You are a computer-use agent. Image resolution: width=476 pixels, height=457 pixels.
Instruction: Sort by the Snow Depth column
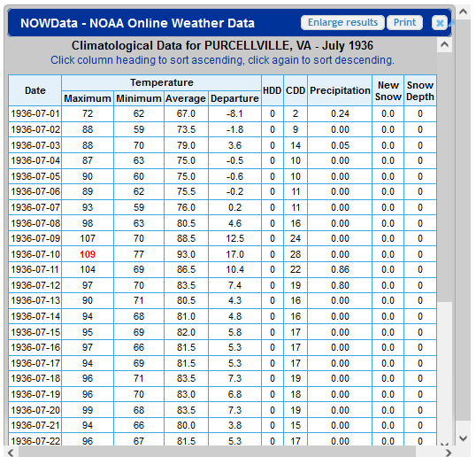pos(420,90)
